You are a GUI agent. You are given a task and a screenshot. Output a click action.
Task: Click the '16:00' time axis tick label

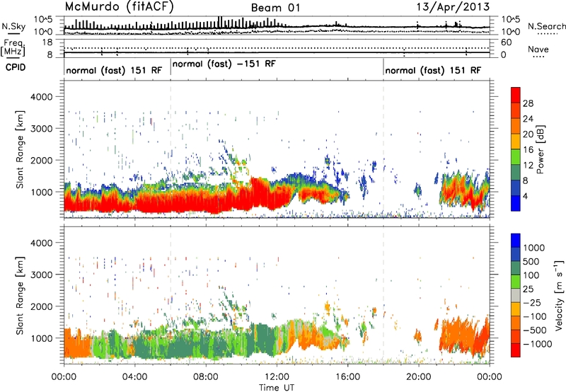(347, 377)
